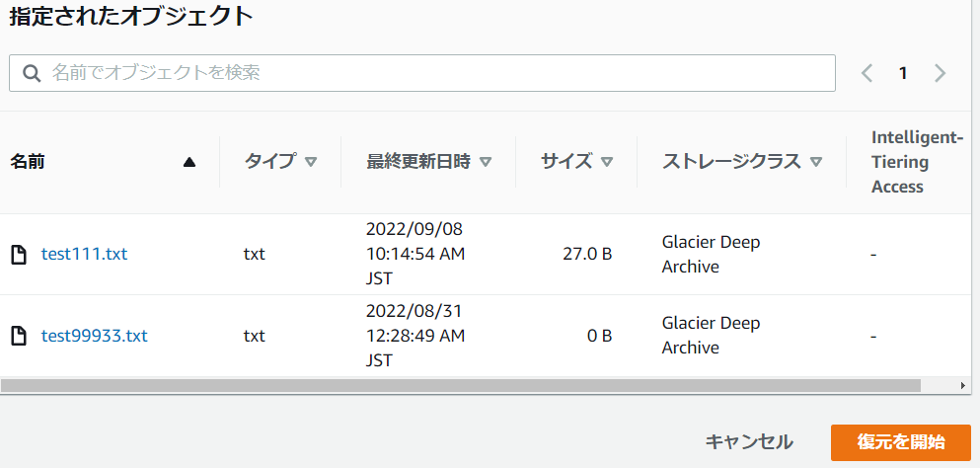Click the magnifier icon in search box
Screen dimensions: 980x468
pyautogui.click(x=31, y=73)
